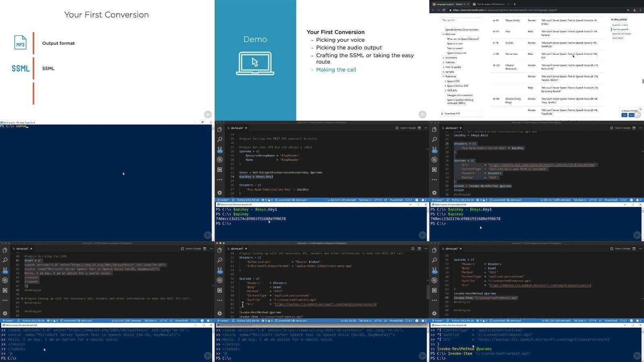Screen dimensions: 644x362
Task: Click Python 3.6.2 64-bit in the Ln 24 status bar
Action: click(x=248, y=200)
